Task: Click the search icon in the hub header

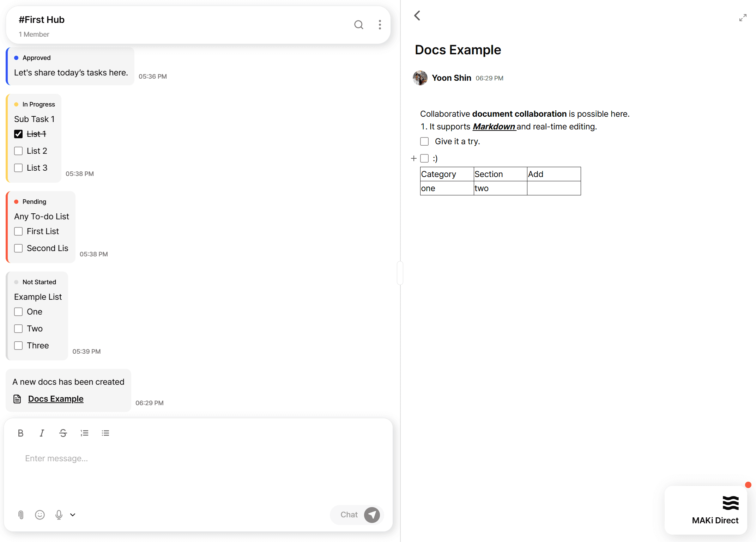Action: coord(358,25)
